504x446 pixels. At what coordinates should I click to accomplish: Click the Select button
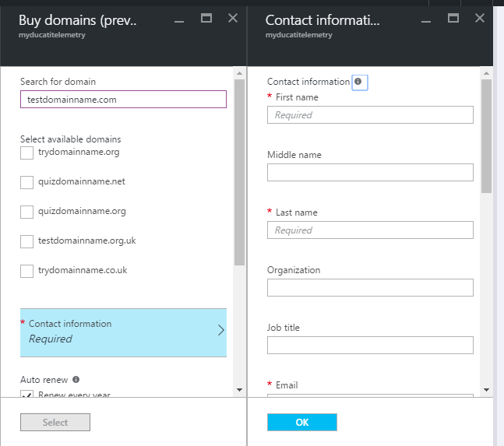coord(55,422)
